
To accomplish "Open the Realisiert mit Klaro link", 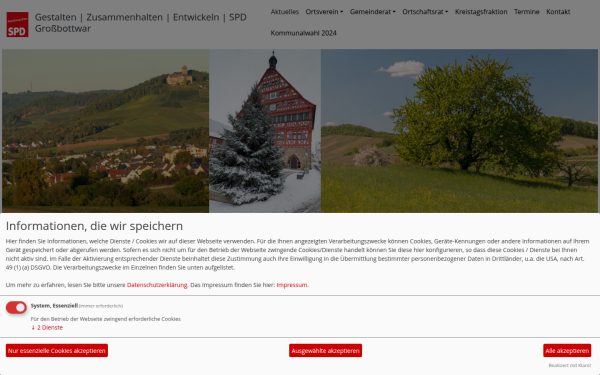I will 569,365.
